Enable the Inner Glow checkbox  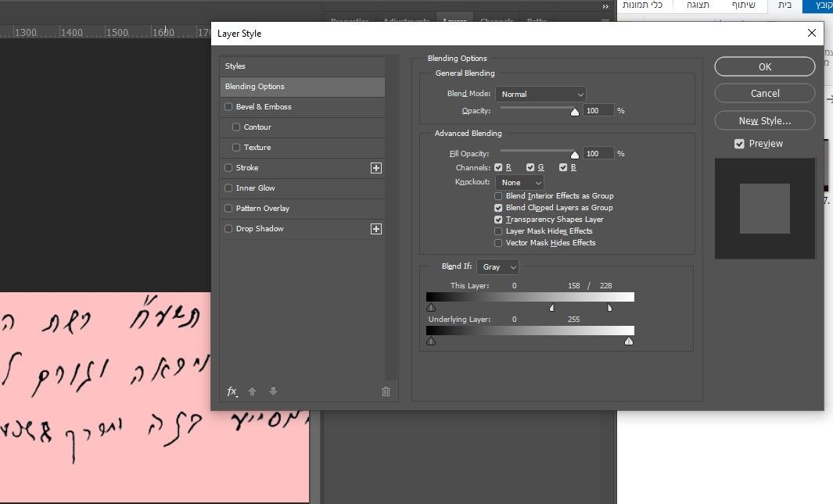click(x=228, y=188)
